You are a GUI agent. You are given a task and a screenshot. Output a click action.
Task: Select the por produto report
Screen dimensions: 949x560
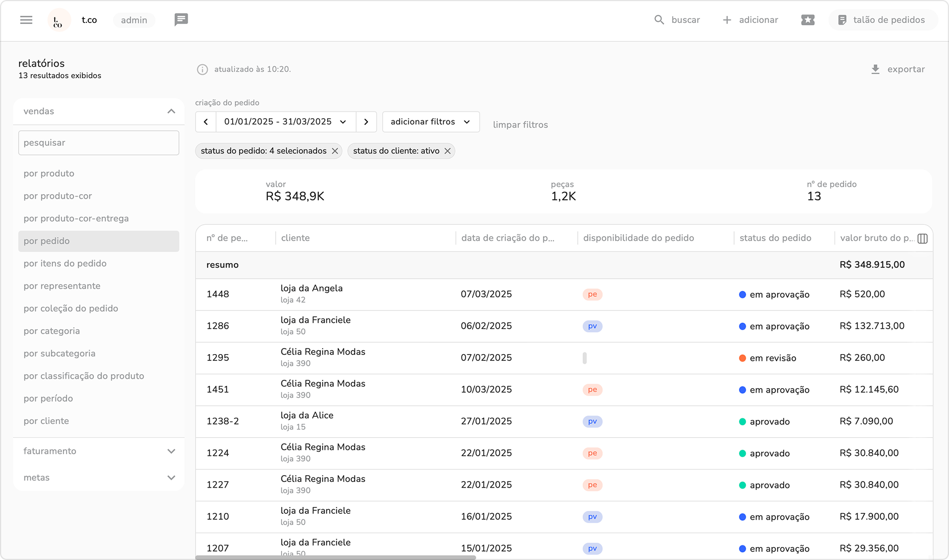pyautogui.click(x=49, y=173)
